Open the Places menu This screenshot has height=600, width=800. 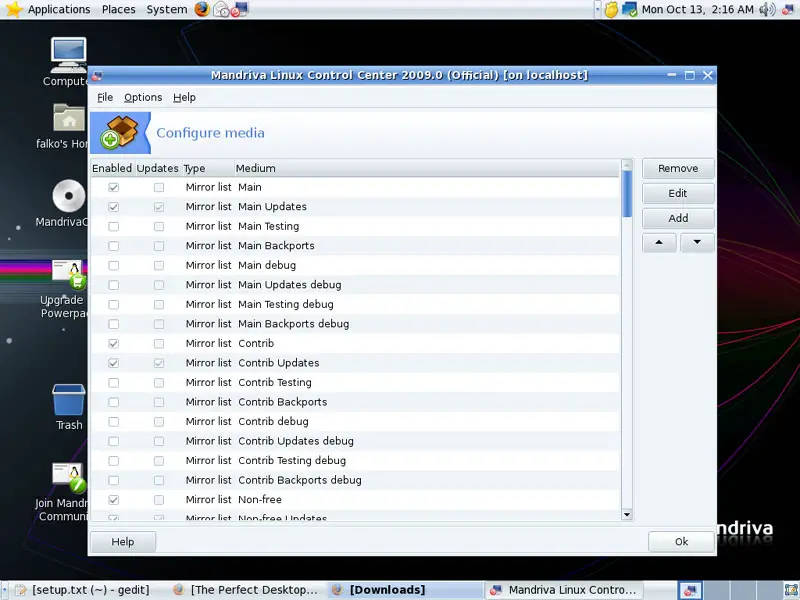[118, 9]
